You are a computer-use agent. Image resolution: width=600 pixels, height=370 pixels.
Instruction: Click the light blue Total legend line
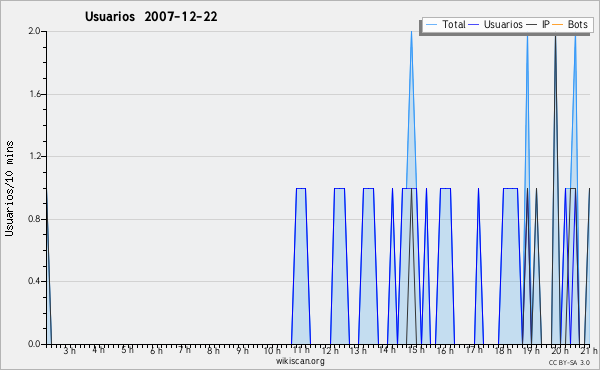[431, 25]
